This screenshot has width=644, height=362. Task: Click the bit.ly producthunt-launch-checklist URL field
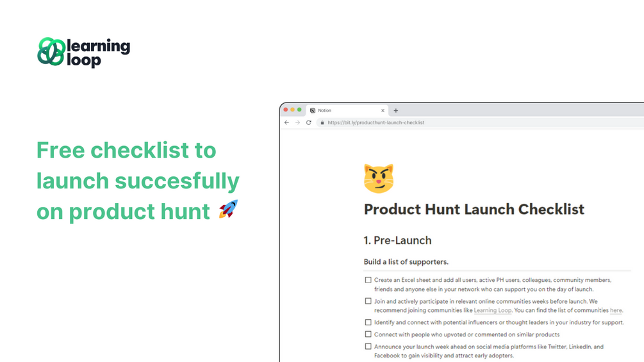(480, 123)
